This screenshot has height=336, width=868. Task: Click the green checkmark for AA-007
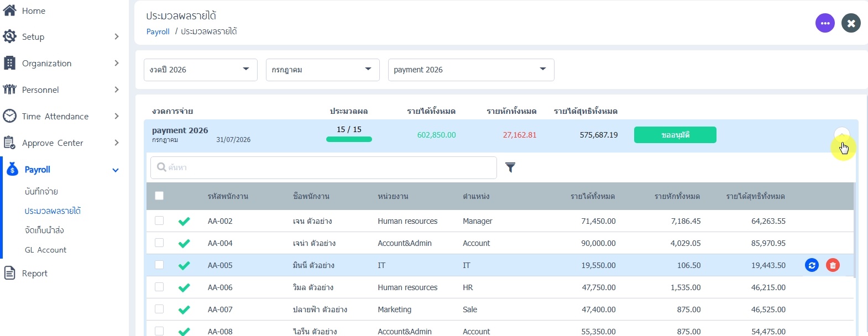184,309
